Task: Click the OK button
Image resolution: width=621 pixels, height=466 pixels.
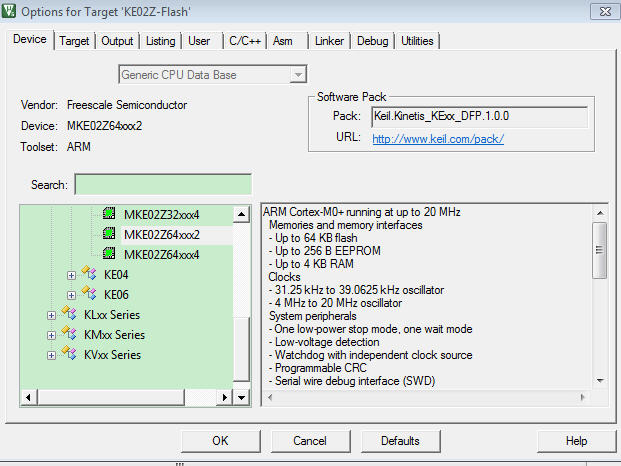Action: tap(220, 441)
